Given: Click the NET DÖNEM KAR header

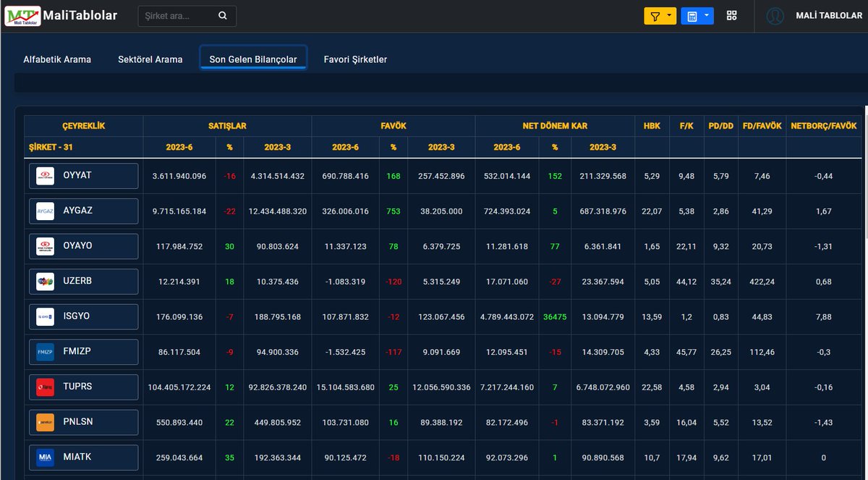Looking at the screenshot, I should 555,126.
